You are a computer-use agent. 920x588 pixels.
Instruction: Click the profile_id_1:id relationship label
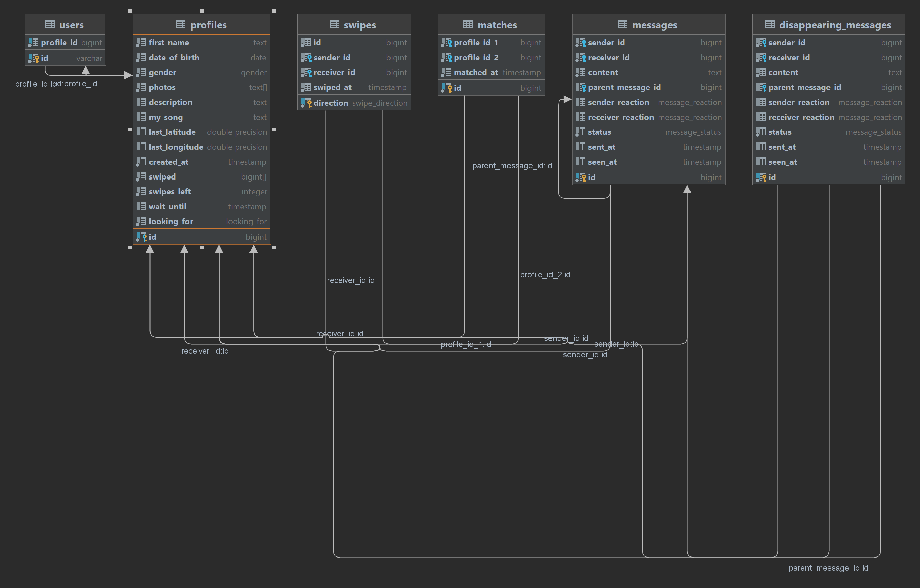pyautogui.click(x=466, y=345)
